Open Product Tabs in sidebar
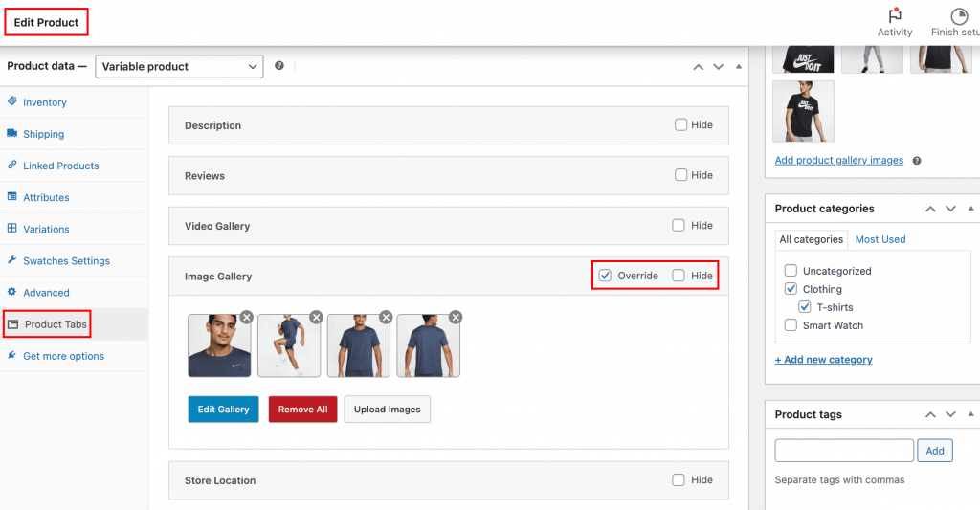Viewport: 980px width, 510px height. coord(56,324)
